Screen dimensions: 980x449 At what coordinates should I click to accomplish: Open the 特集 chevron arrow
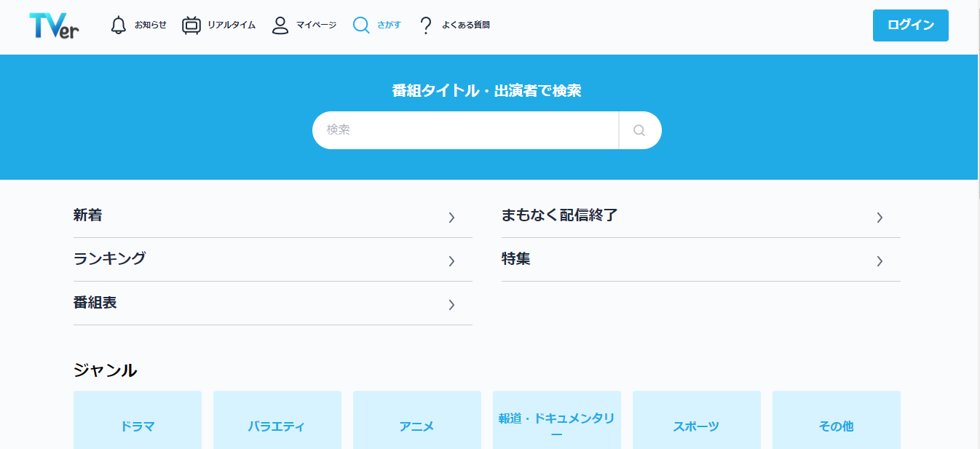[x=880, y=261]
